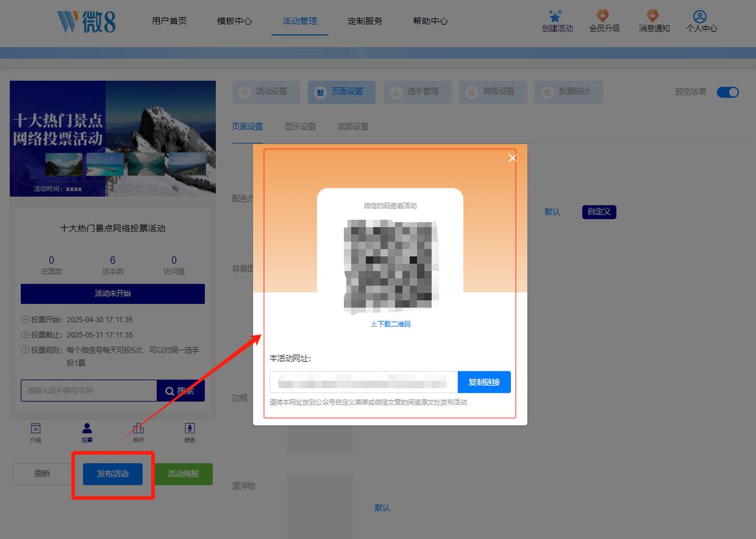Toggle the 预览效果 switch
The width and height of the screenshot is (756, 539).
(728, 92)
